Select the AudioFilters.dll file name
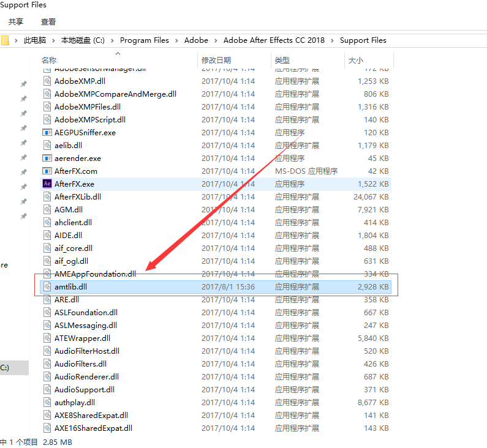487x448 pixels. pyautogui.click(x=80, y=364)
